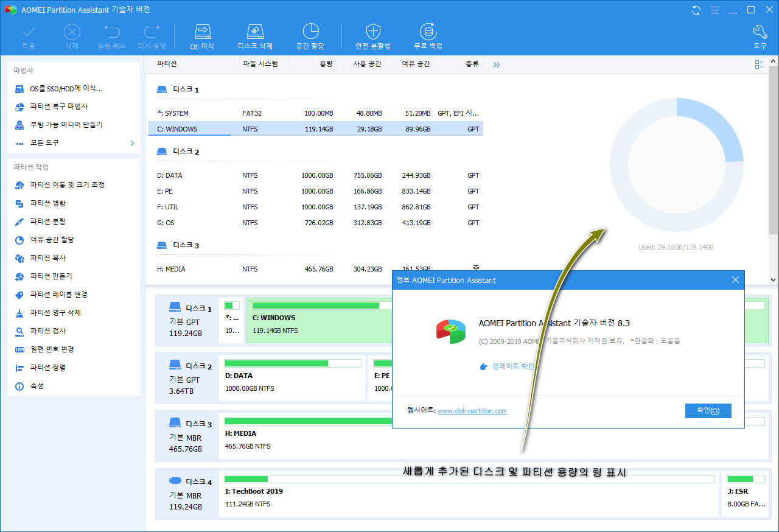Screen dimensions: 779x532
Task: Click the used-space ring chart
Action: [x=677, y=165]
